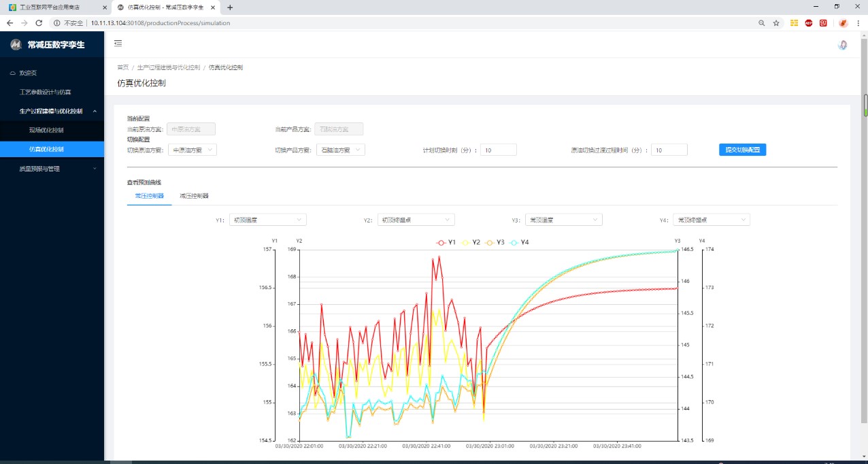The height and width of the screenshot is (464, 868).
Task: Click the 计划切换时刻 input field
Action: 498,150
